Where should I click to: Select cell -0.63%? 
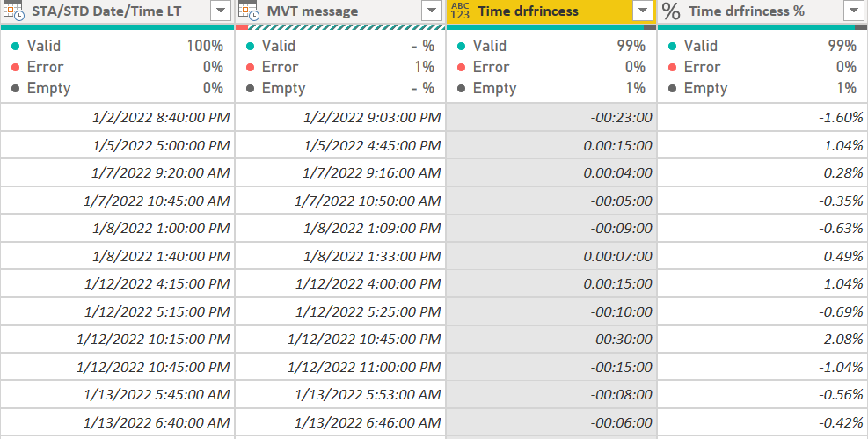[762, 228]
